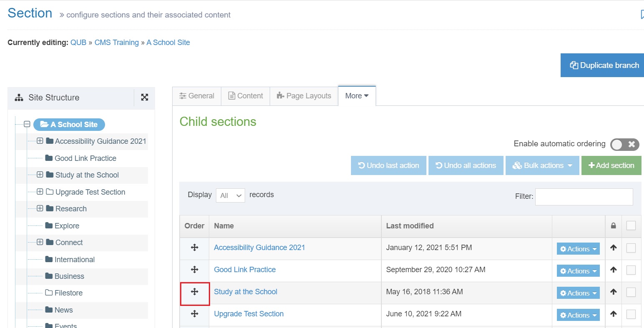The width and height of the screenshot is (644, 328).
Task: Open the Bulk actions dropdown
Action: pos(542,165)
